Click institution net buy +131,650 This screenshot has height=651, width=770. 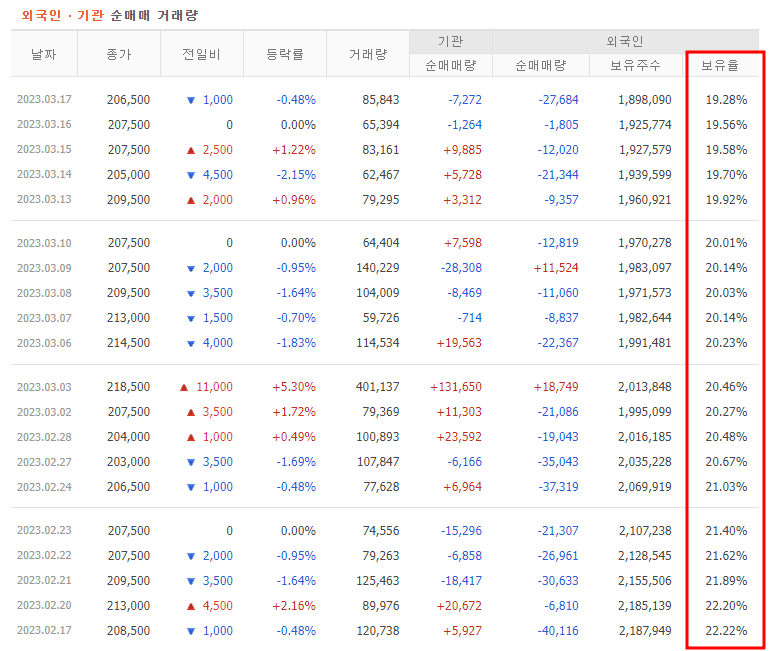click(x=456, y=387)
